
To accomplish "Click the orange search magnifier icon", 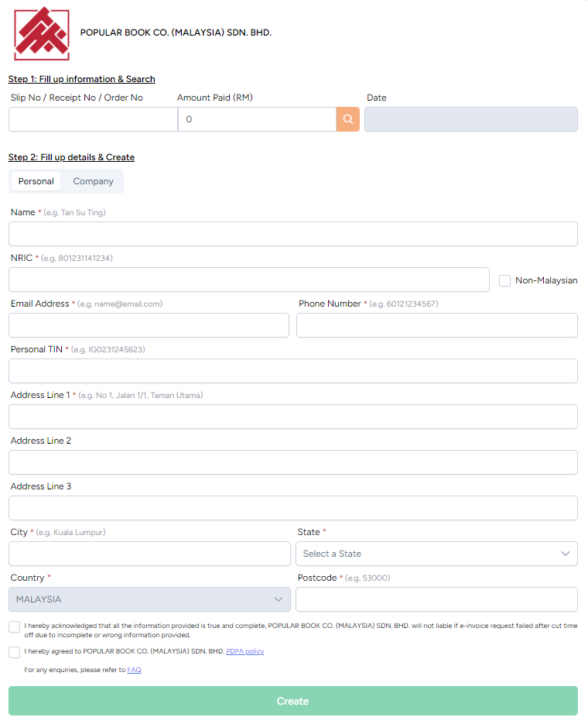I will tap(347, 119).
